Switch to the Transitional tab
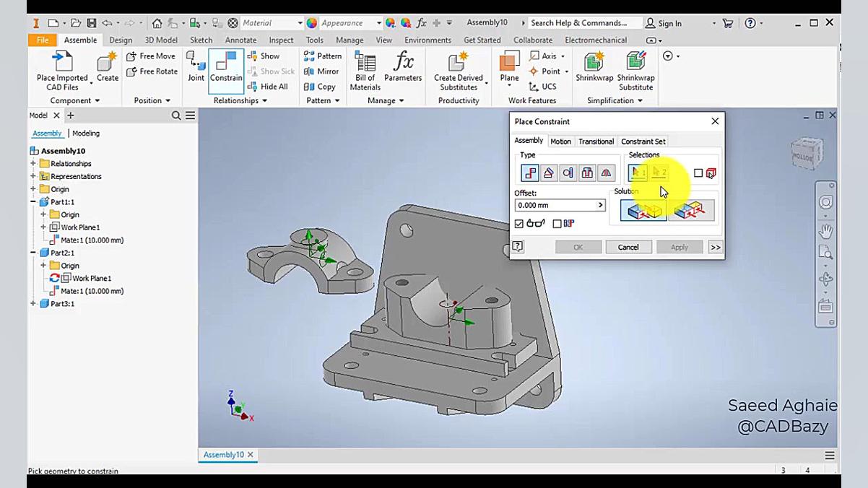Image resolution: width=868 pixels, height=488 pixels. [x=596, y=141]
